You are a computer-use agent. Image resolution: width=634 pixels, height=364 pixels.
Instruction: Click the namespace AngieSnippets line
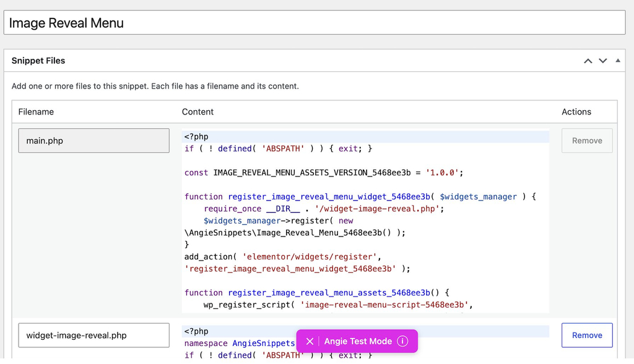(x=240, y=344)
